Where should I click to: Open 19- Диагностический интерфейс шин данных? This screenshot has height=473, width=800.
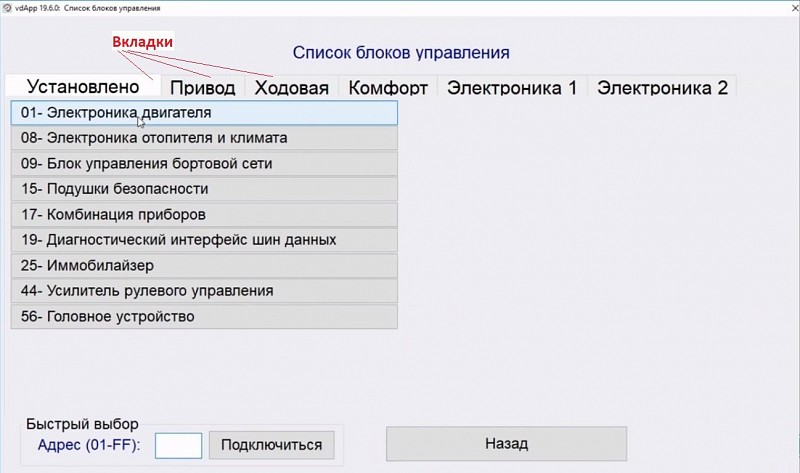click(204, 240)
